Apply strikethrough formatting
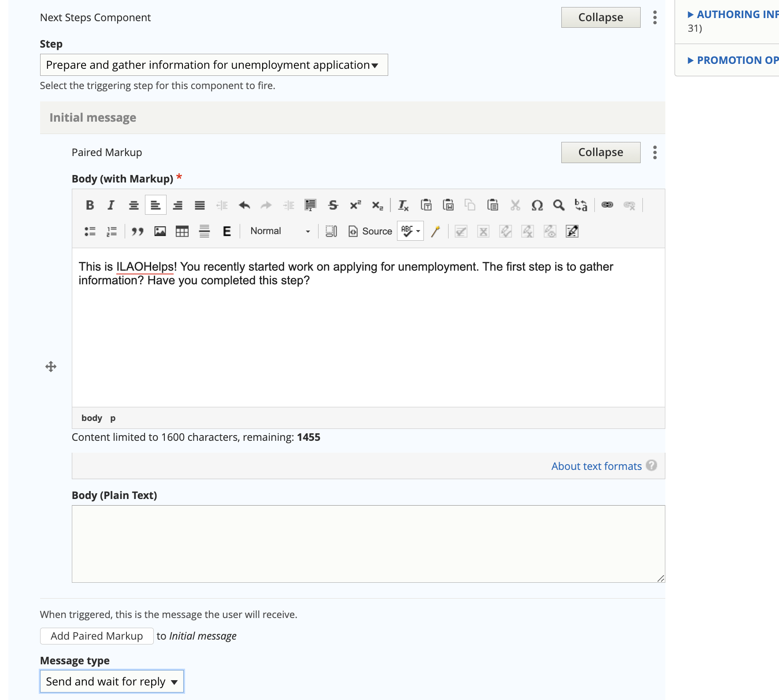The height and width of the screenshot is (700, 779). 333,205
